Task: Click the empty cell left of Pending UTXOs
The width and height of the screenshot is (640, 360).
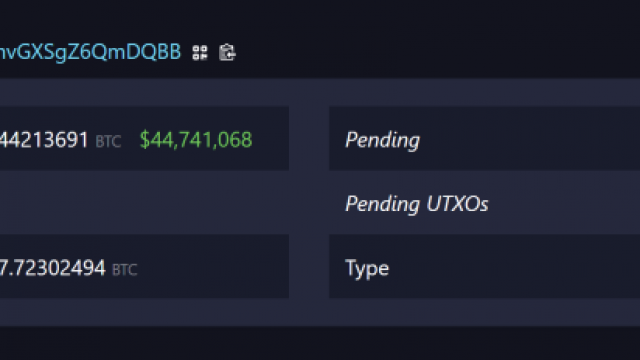Action: point(144,202)
